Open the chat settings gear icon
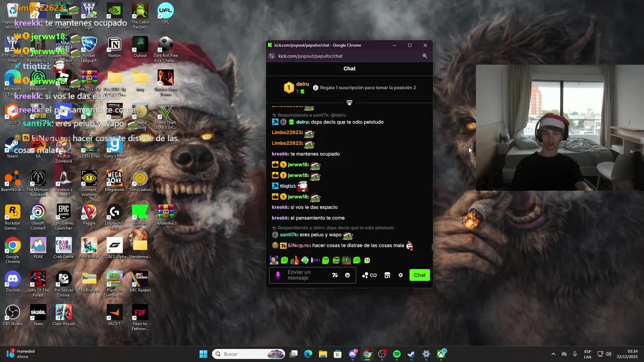The width and height of the screenshot is (644, 362). click(400, 275)
